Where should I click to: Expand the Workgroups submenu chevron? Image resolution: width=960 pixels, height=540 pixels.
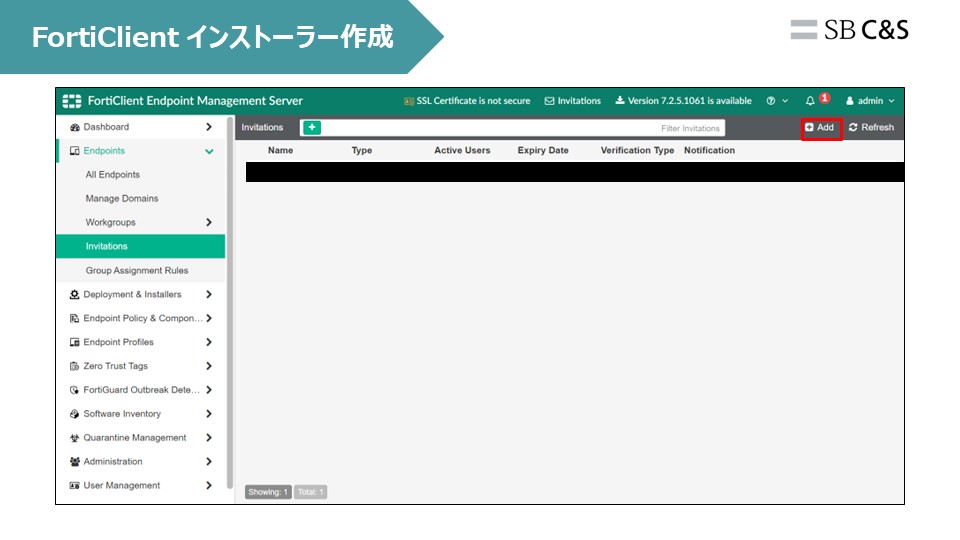coord(209,222)
